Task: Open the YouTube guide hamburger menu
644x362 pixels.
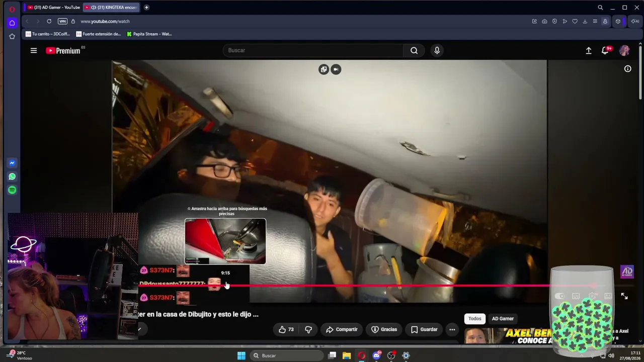Action: 34,50
